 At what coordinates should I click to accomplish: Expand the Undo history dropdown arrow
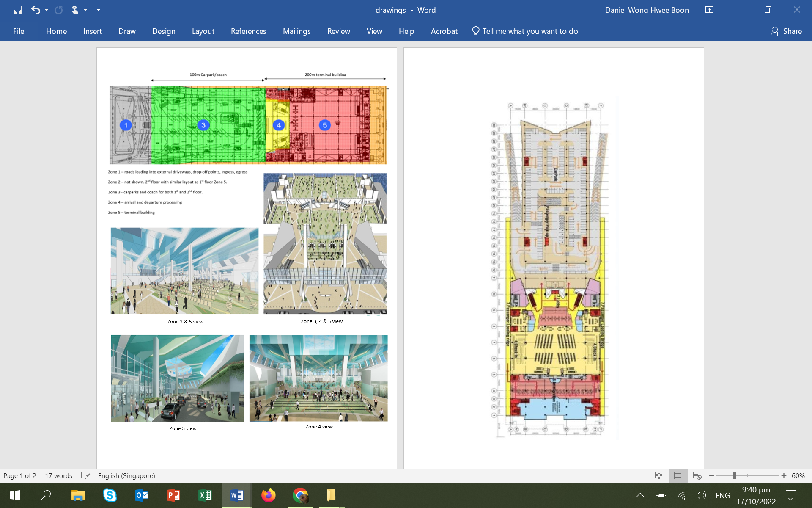(47, 10)
